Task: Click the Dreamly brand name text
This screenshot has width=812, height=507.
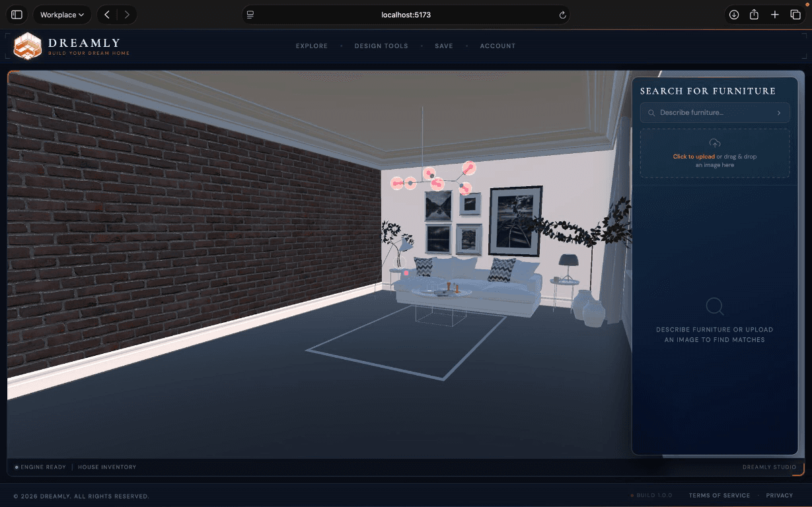Action: (85, 43)
